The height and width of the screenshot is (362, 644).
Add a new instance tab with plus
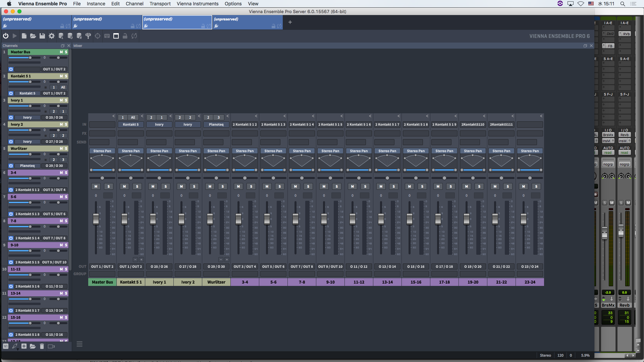coord(290,22)
